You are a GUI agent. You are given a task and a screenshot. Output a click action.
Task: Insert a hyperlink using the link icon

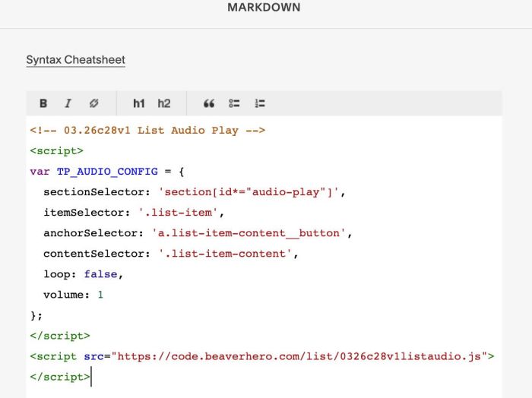tap(93, 103)
